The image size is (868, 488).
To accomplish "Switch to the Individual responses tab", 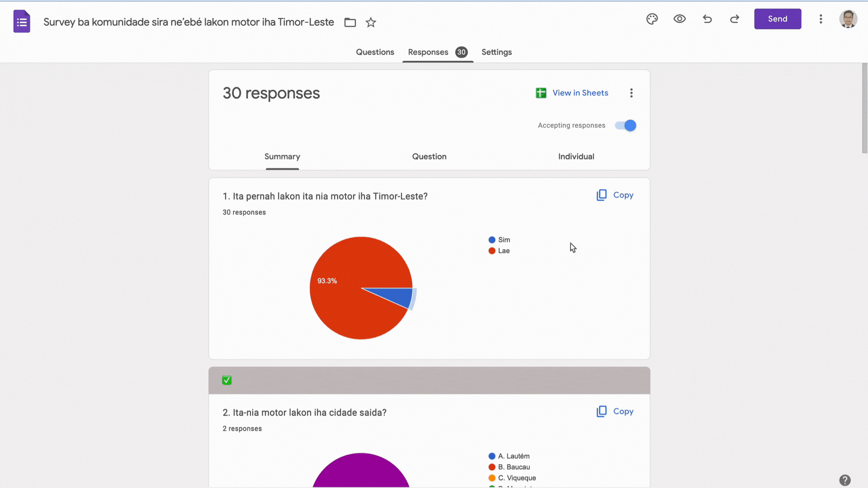I will pyautogui.click(x=576, y=156).
